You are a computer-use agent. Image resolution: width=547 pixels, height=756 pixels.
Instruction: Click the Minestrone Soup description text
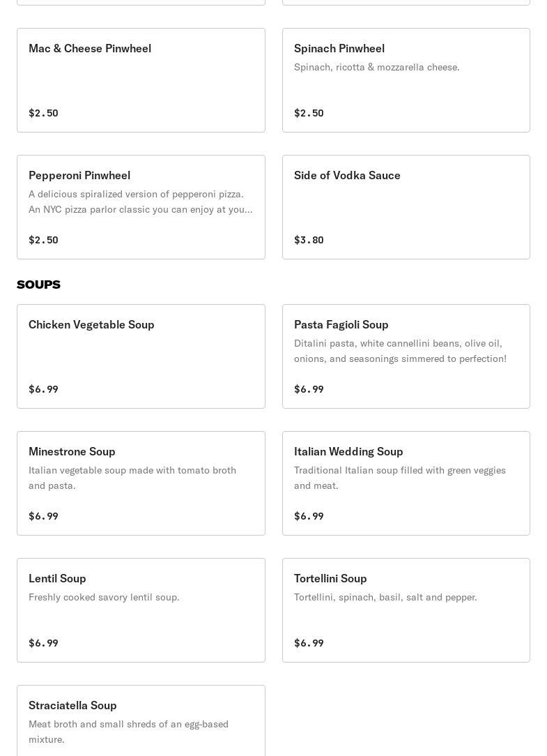point(132,478)
